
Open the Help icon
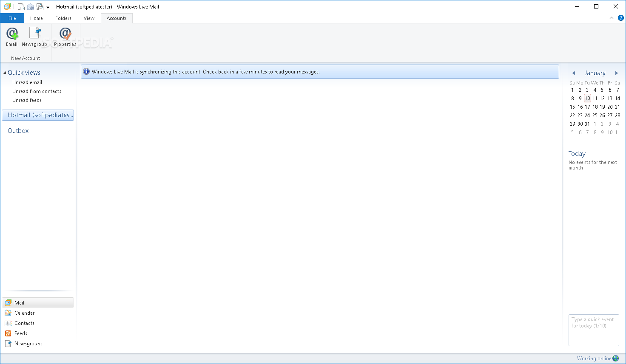coord(620,18)
